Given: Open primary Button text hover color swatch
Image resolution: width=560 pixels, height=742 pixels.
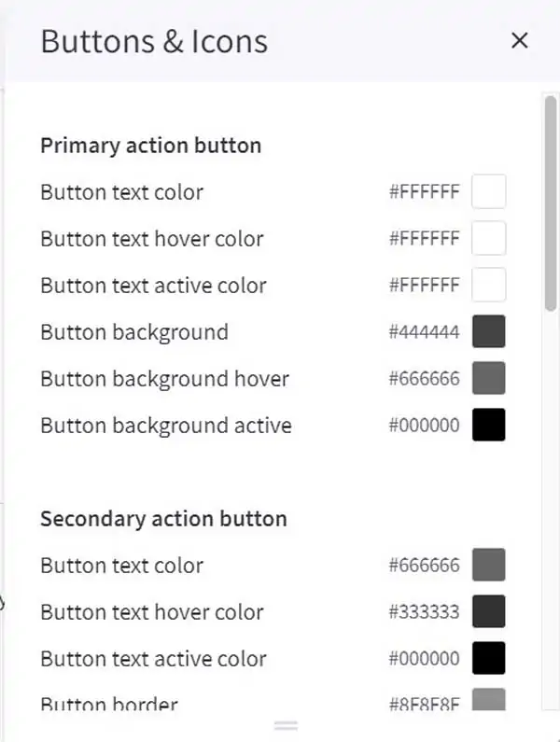Looking at the screenshot, I should 488,238.
